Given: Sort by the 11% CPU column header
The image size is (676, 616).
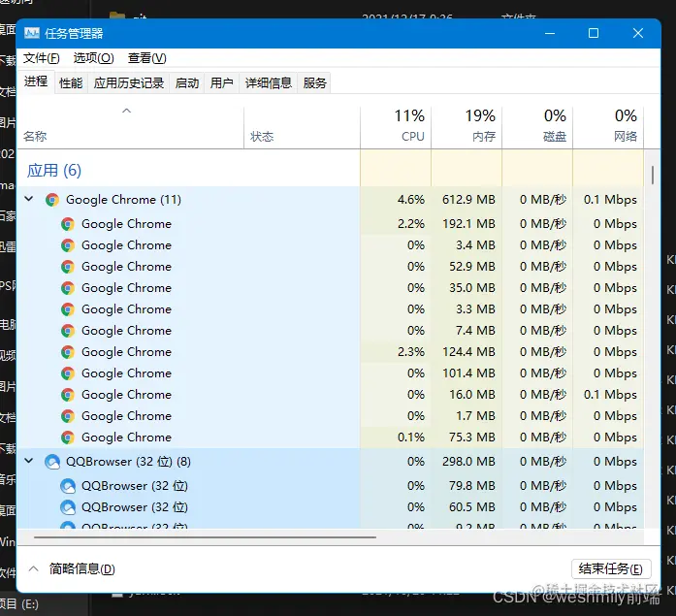Looking at the screenshot, I should click(396, 128).
